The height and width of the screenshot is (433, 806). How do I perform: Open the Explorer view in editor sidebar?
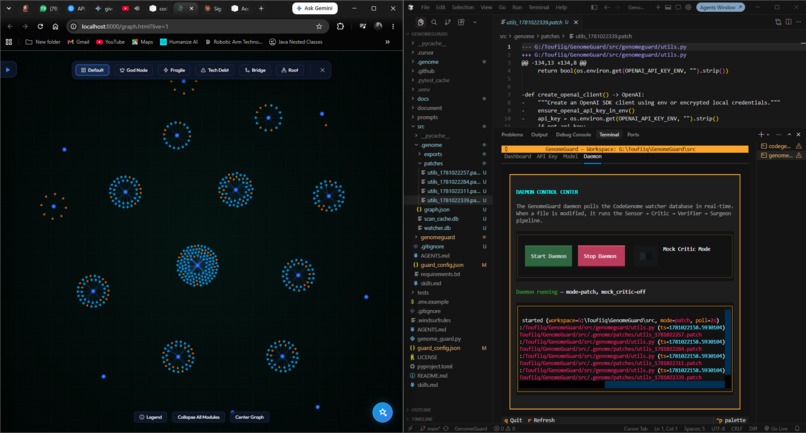tap(420, 22)
